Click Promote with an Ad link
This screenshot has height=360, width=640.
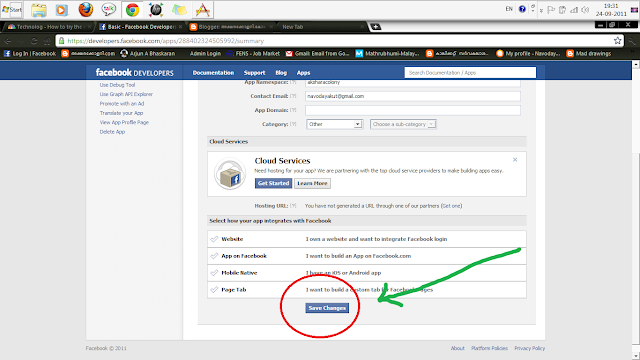click(122, 104)
